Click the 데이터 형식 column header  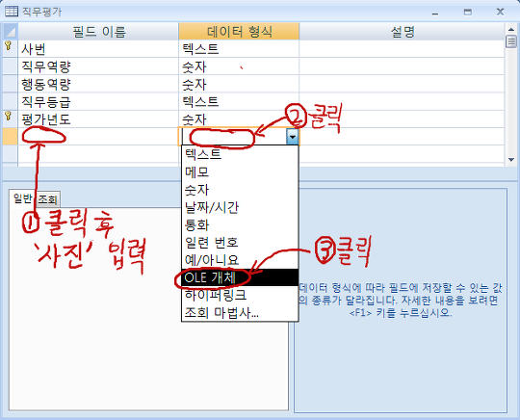tap(239, 32)
